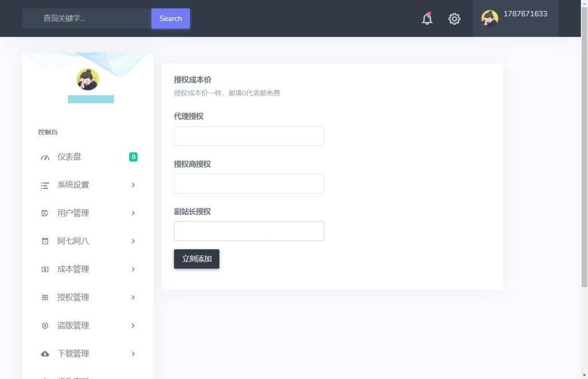Select the 成本管理 card icon
Image resolution: width=588 pixels, height=379 pixels.
(45, 269)
